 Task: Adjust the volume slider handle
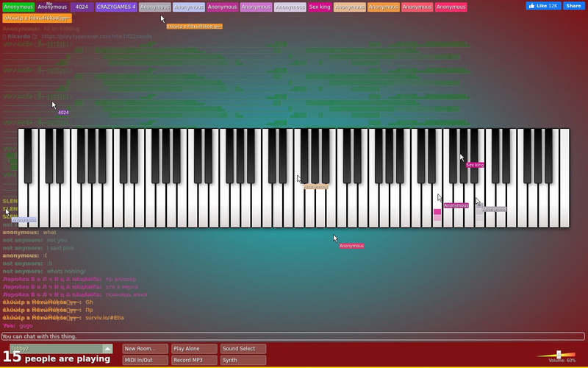click(x=559, y=355)
